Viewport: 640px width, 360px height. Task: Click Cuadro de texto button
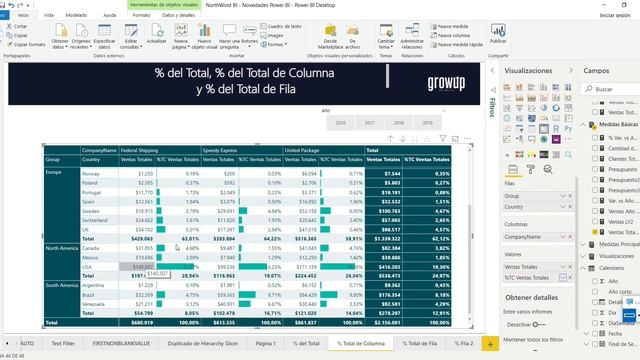pyautogui.click(x=281, y=27)
